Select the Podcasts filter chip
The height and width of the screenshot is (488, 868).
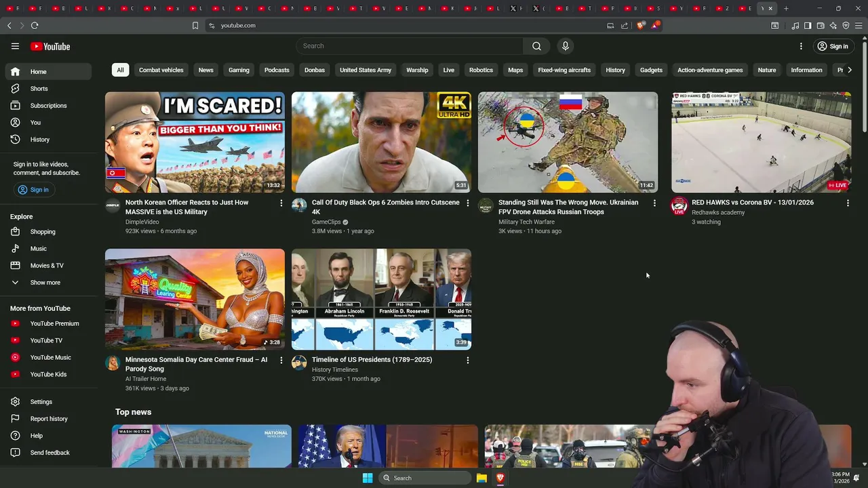(277, 70)
